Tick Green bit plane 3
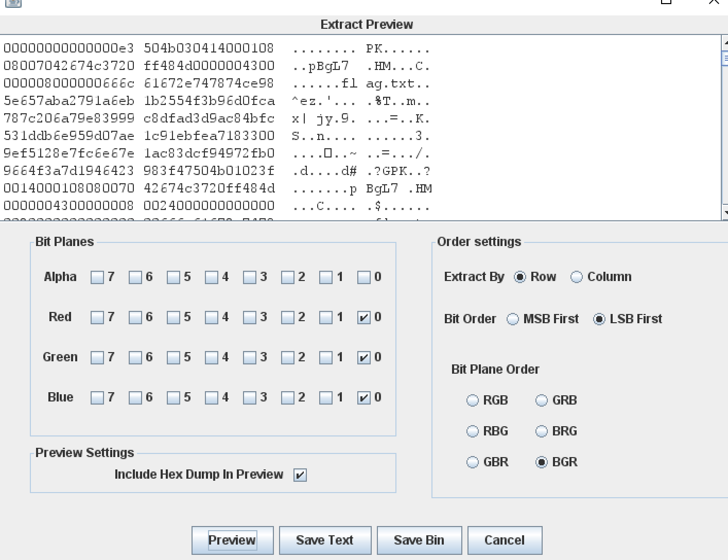This screenshot has height=560, width=728. coord(250,358)
